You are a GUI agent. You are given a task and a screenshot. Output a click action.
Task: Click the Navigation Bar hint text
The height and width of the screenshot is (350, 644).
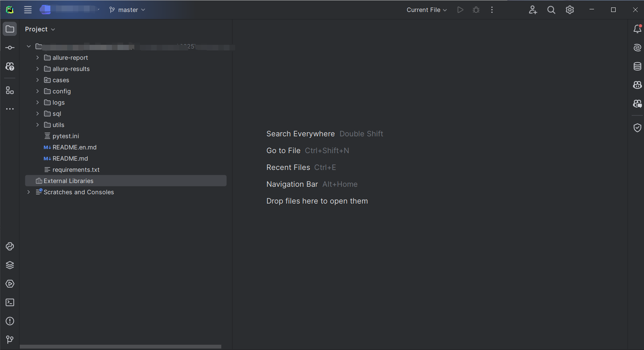pos(292,184)
